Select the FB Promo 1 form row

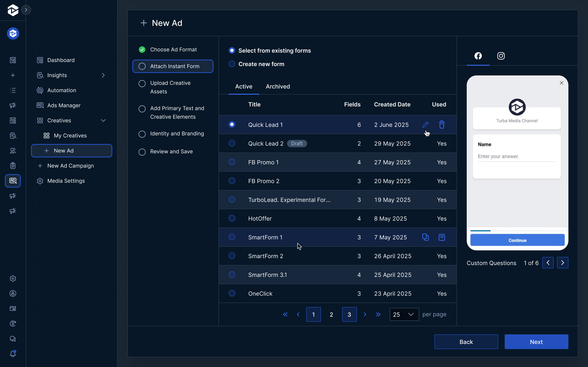(232, 162)
